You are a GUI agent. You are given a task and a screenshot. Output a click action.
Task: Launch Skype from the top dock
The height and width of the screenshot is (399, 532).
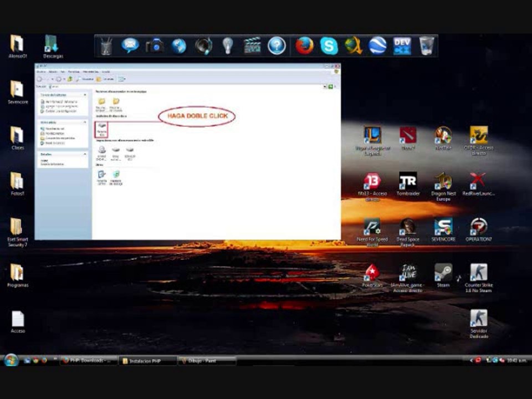tap(329, 46)
